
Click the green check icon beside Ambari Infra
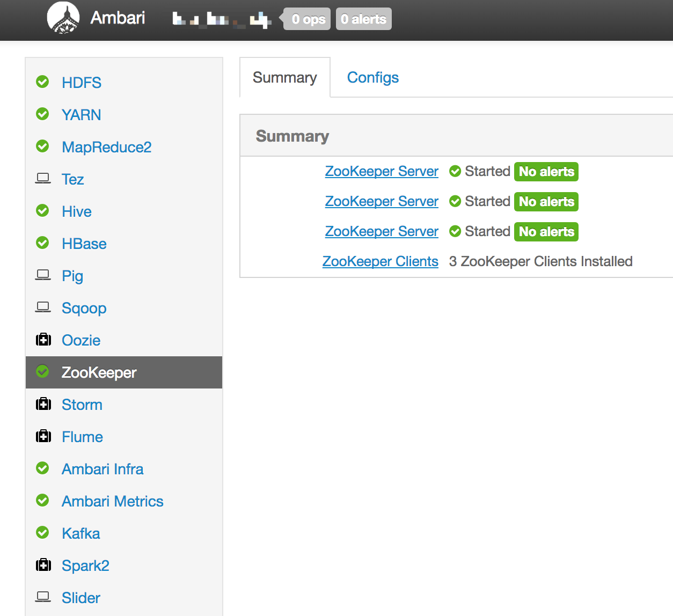tap(42, 468)
